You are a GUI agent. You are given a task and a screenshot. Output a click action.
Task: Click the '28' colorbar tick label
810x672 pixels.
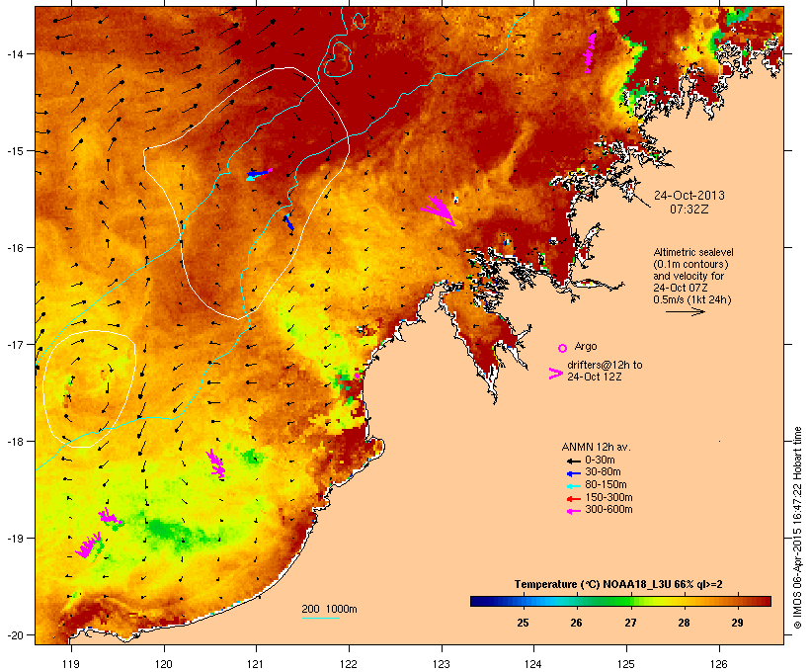click(684, 623)
